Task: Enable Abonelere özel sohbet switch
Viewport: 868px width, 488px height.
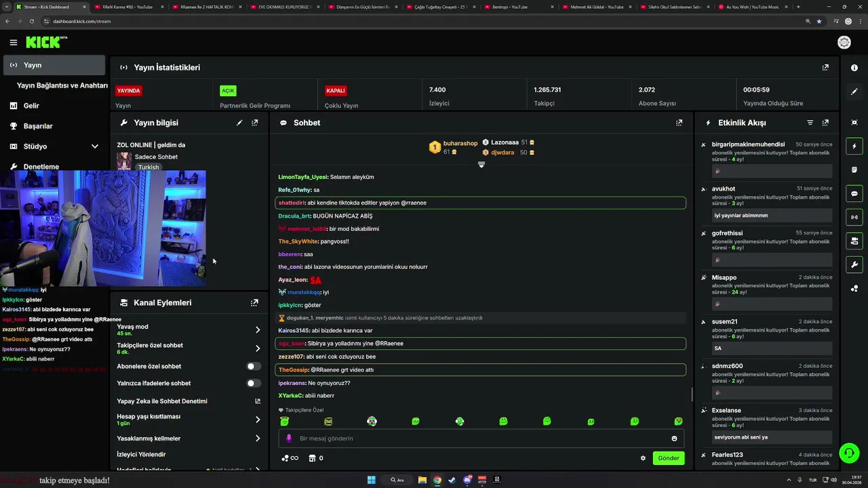Action: (x=254, y=366)
